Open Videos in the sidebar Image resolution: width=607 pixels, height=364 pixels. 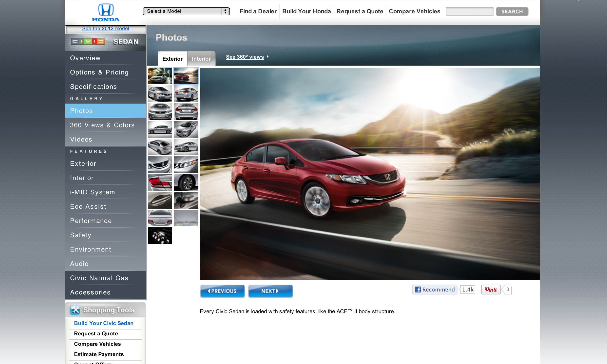tap(106, 140)
